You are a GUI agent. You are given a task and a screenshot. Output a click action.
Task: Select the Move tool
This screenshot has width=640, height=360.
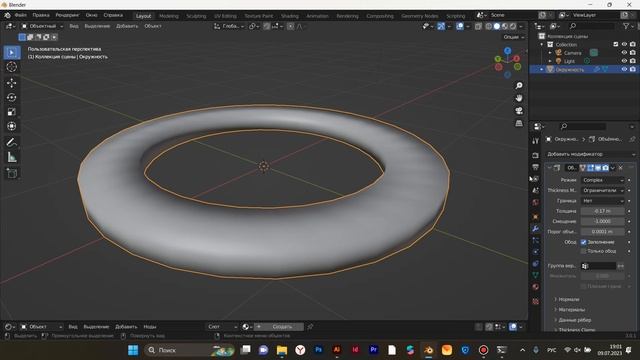click(11, 83)
